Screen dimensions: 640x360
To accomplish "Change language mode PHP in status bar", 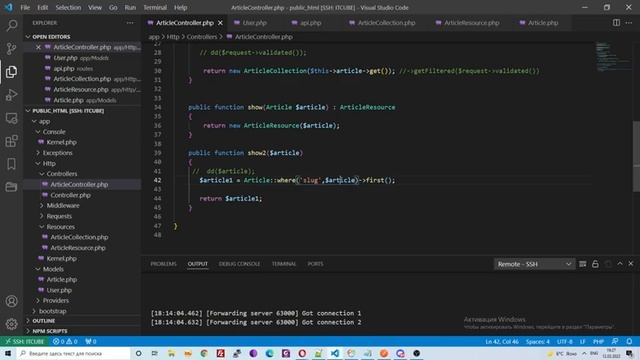I will coord(598,342).
